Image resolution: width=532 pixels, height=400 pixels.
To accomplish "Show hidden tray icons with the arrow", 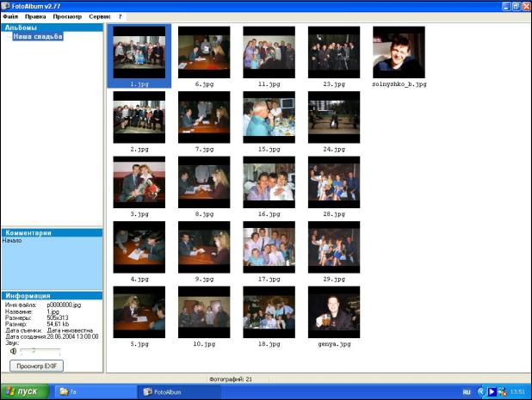I will (x=481, y=391).
